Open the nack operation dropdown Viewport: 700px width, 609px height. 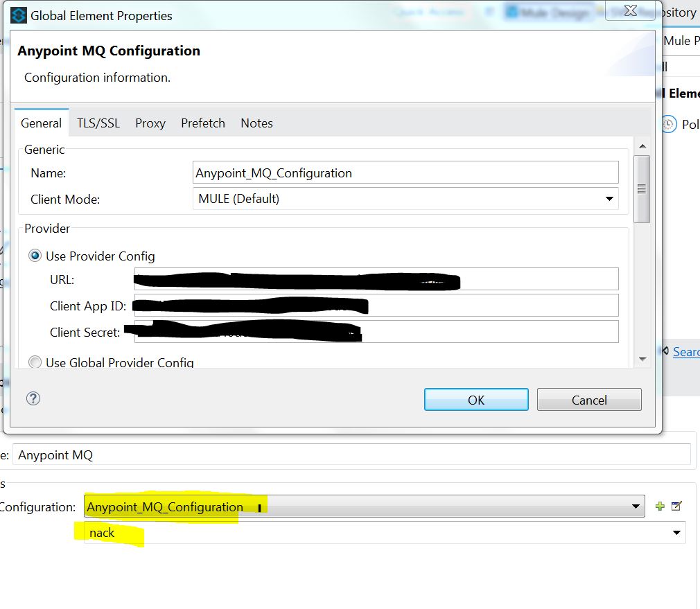coord(385,533)
